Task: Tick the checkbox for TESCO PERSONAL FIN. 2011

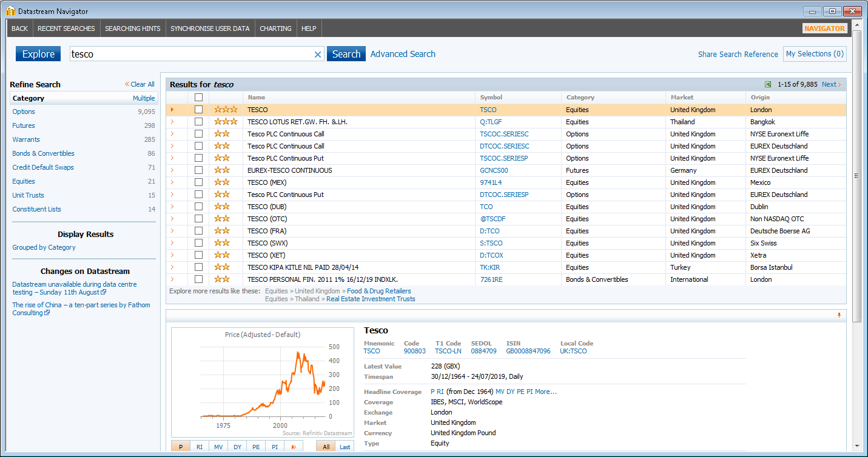Action: 198,279
